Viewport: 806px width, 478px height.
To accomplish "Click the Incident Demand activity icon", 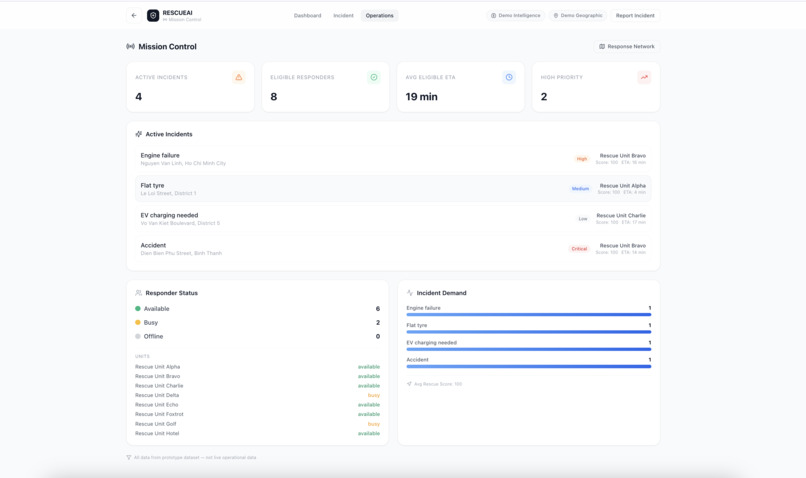I will click(410, 293).
